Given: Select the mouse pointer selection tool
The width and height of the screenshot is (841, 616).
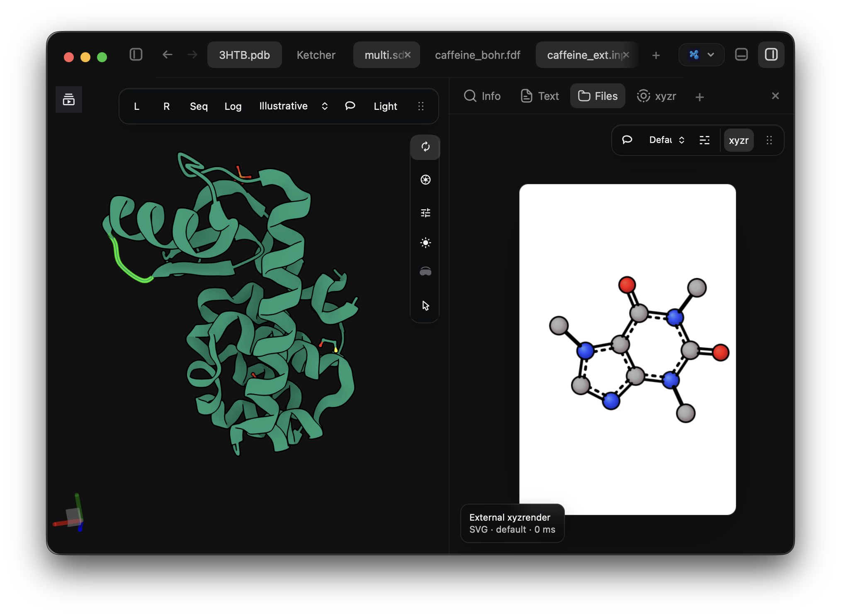Looking at the screenshot, I should pyautogui.click(x=425, y=306).
